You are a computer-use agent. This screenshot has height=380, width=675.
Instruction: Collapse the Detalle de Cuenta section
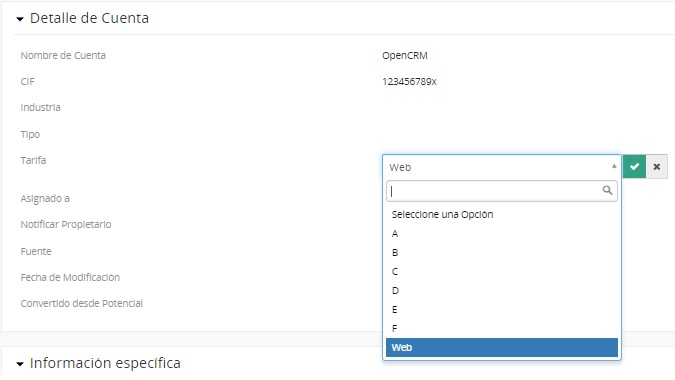(20, 19)
